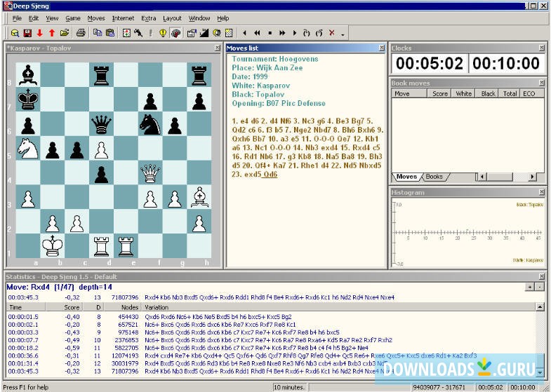Click the Score column header in Book moves

440,93
